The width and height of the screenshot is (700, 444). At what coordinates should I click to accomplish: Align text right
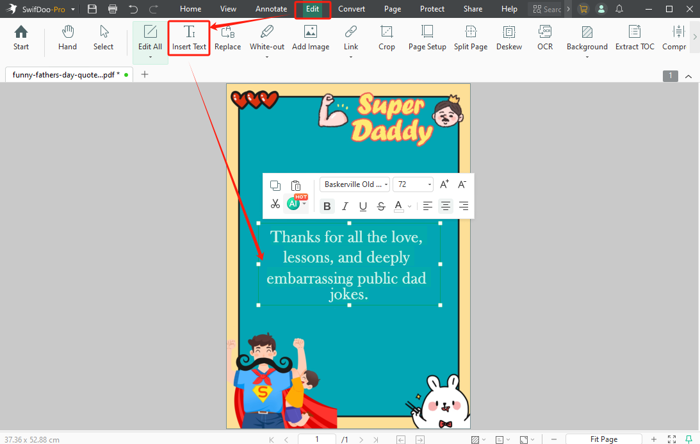tap(463, 206)
